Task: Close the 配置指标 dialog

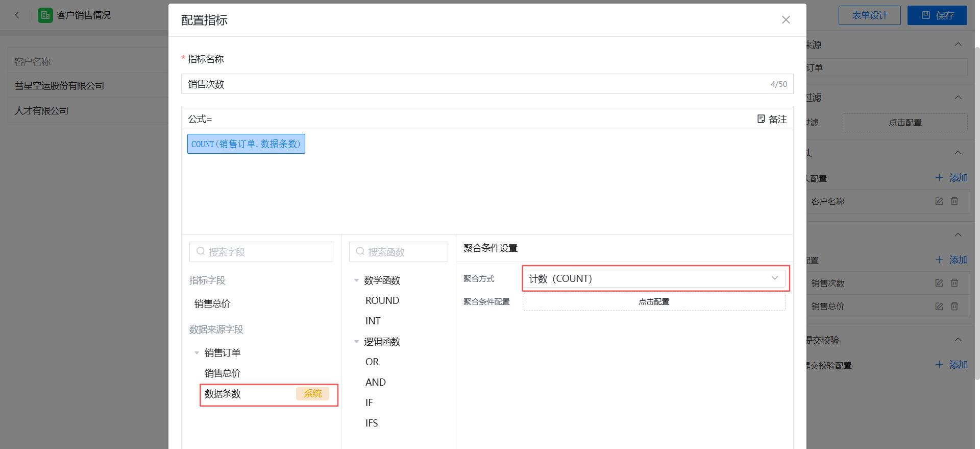Action: (786, 20)
